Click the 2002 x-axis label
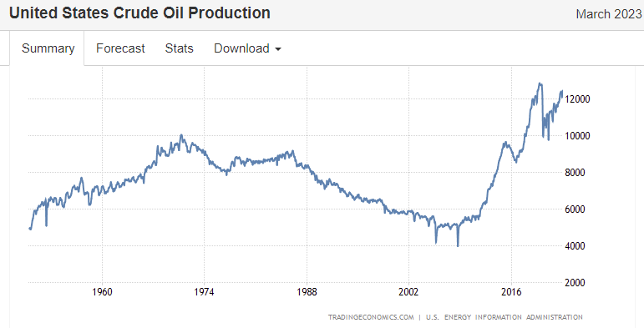644x328 pixels. point(408,292)
